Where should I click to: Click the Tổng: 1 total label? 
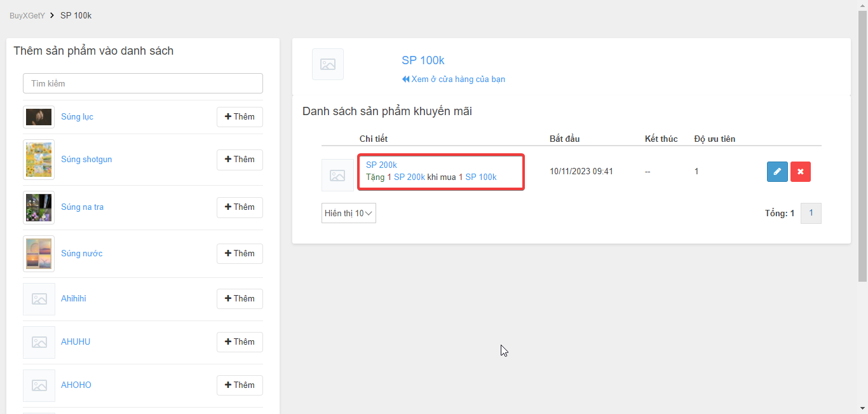(780, 214)
